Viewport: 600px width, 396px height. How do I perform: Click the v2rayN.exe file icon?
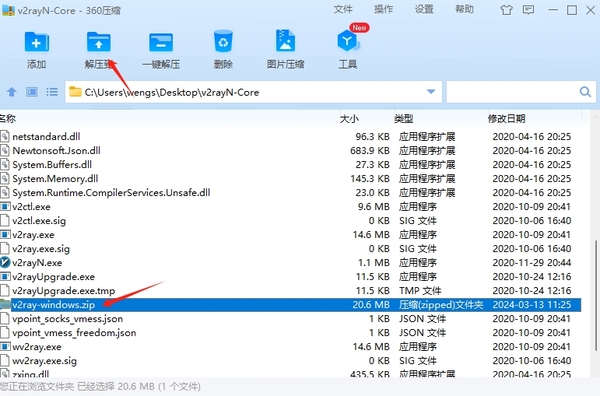tap(5, 262)
